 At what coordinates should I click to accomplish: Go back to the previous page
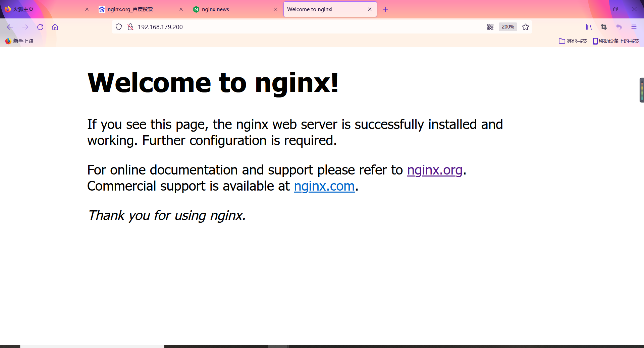10,27
